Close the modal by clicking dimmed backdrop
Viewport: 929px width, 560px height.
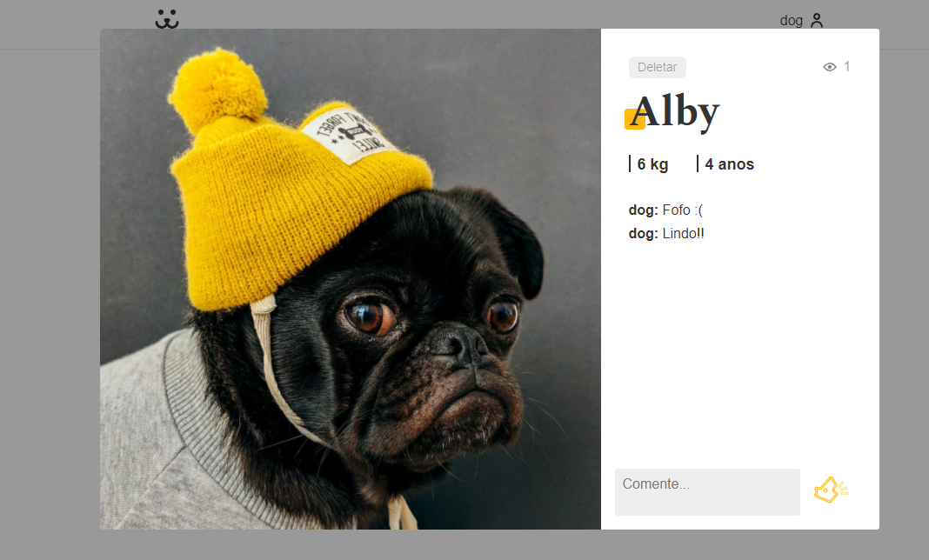click(47, 297)
